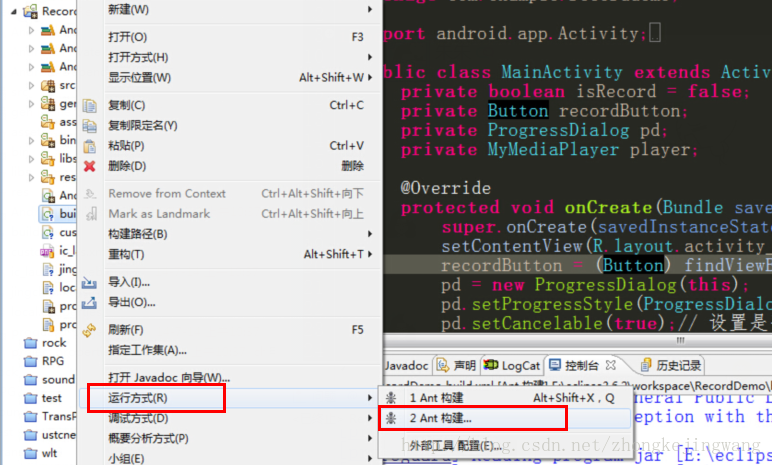Click the red X delete icon
Image resolution: width=772 pixels, height=465 pixels.
[x=90, y=166]
